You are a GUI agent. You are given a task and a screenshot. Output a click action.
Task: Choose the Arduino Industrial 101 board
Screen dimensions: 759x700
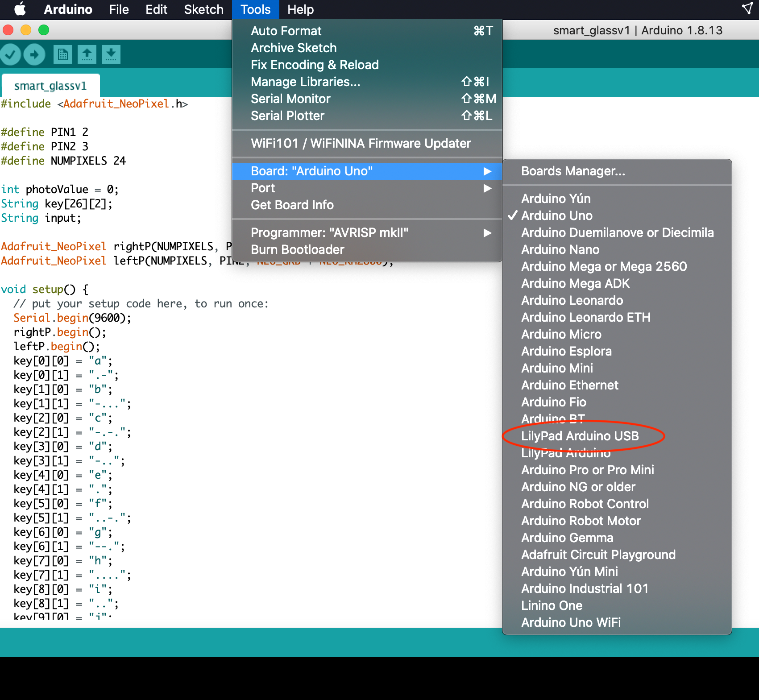[x=617, y=588]
